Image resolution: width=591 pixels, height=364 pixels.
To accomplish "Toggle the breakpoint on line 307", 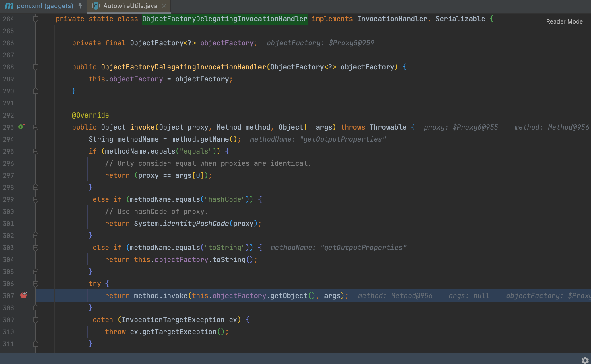I will pyautogui.click(x=24, y=295).
